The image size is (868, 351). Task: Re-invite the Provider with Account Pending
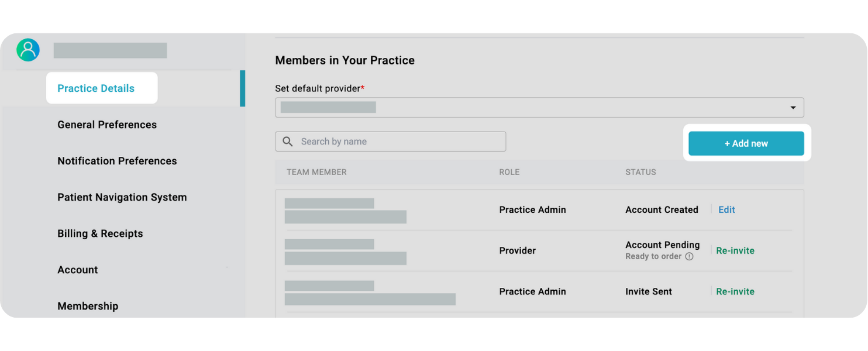pyautogui.click(x=735, y=251)
